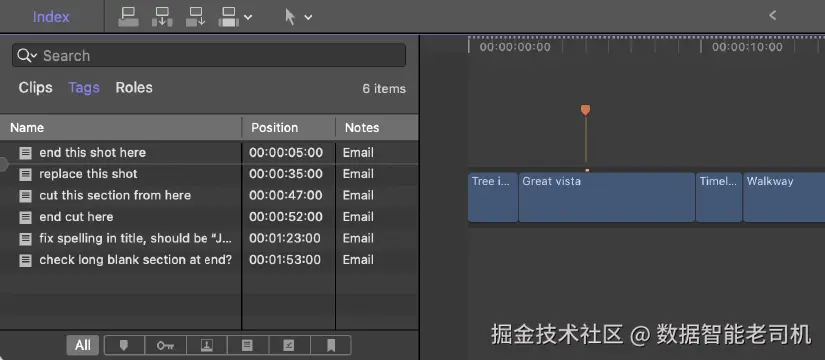Click position value 00:00:47:00
This screenshot has width=825, height=360.
point(286,195)
